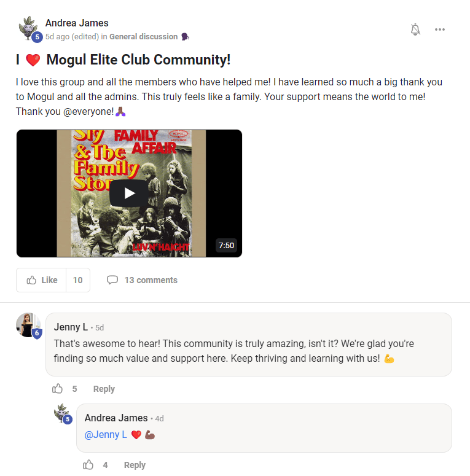
Task: Reply to Jenny L's comment
Action: (104, 389)
